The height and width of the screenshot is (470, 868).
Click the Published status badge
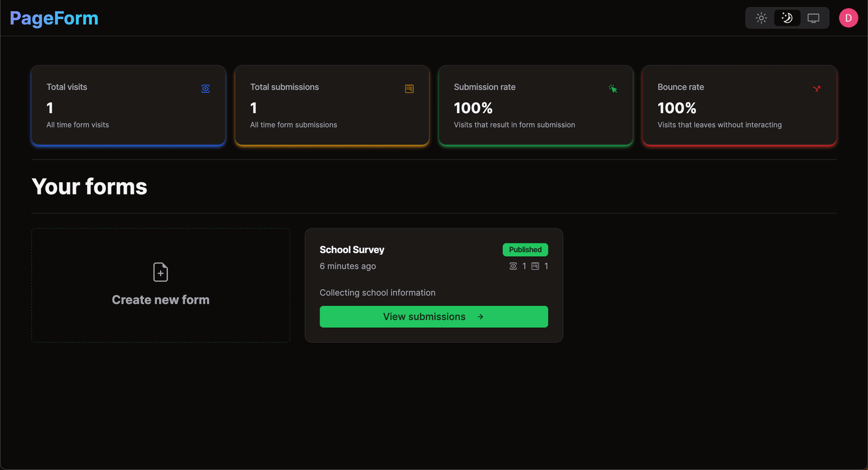525,249
